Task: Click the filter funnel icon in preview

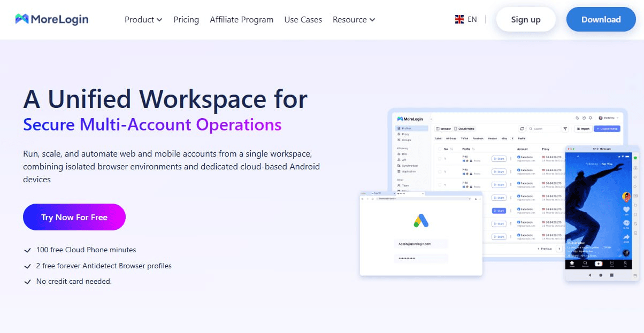Action: [x=565, y=129]
